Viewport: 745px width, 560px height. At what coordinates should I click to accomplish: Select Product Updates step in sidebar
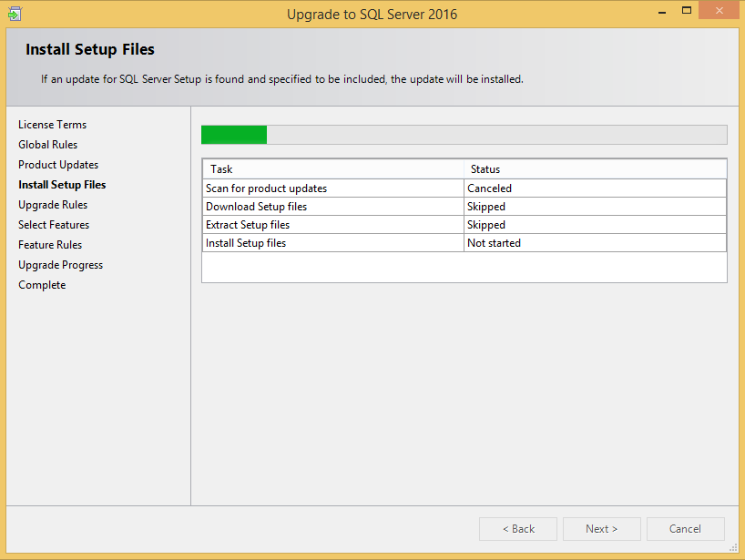58,165
